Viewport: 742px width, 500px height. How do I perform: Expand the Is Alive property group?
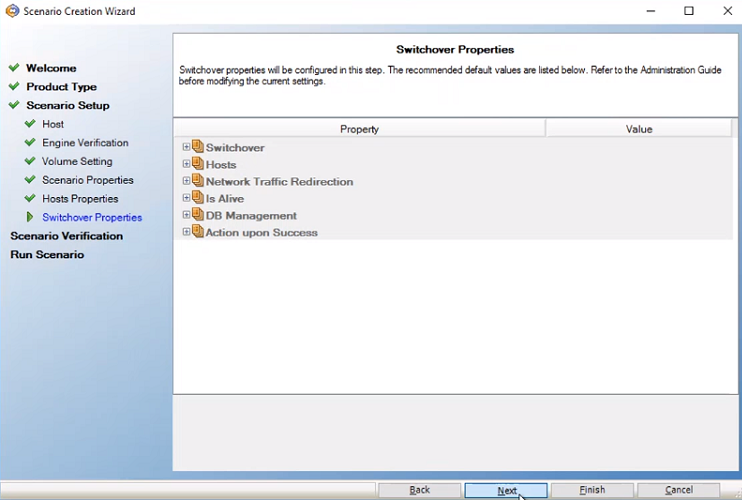186,198
